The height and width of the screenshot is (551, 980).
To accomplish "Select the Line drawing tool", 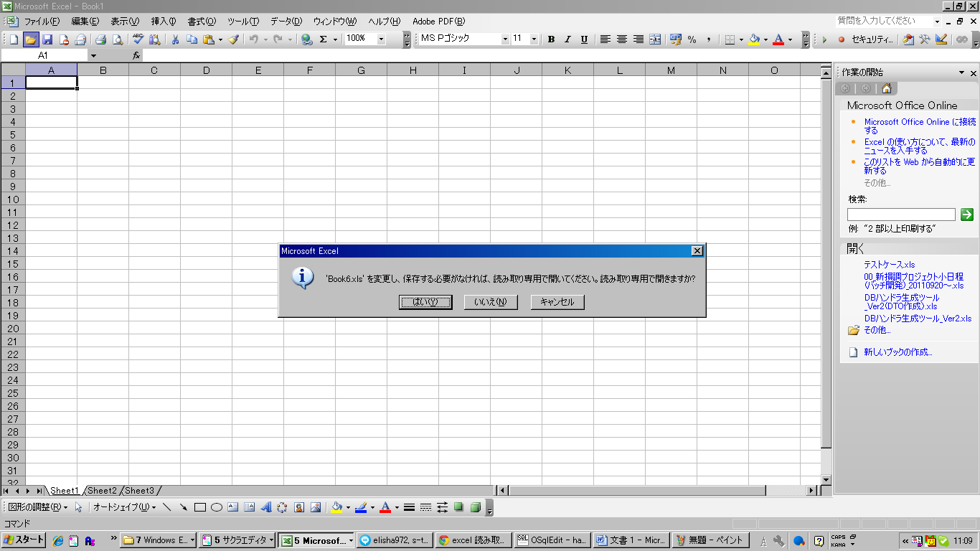I will point(167,507).
